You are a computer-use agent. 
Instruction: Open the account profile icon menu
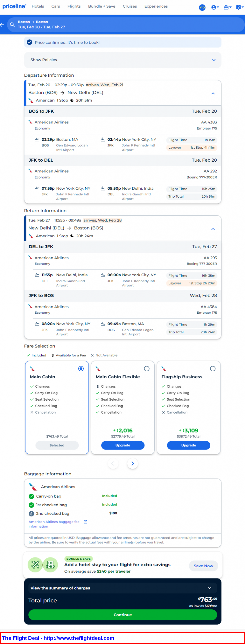215,7
